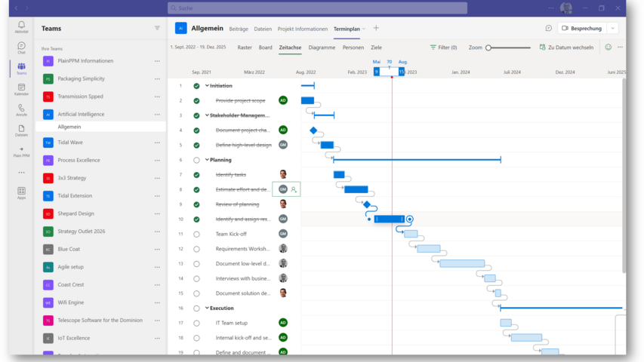Mark the Requirements Workshop task as complete
Viewport: 644px width, 362px height.
196,248
